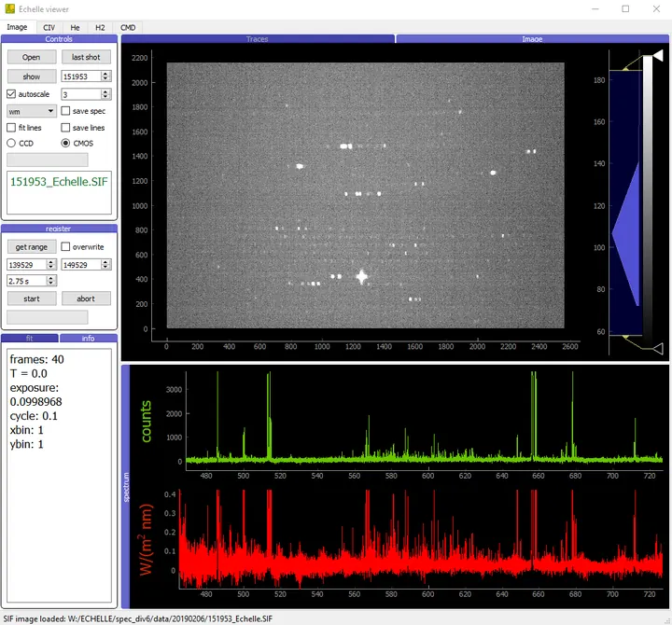Switch to the Image tab
The width and height of the screenshot is (672, 625).
(x=17, y=27)
